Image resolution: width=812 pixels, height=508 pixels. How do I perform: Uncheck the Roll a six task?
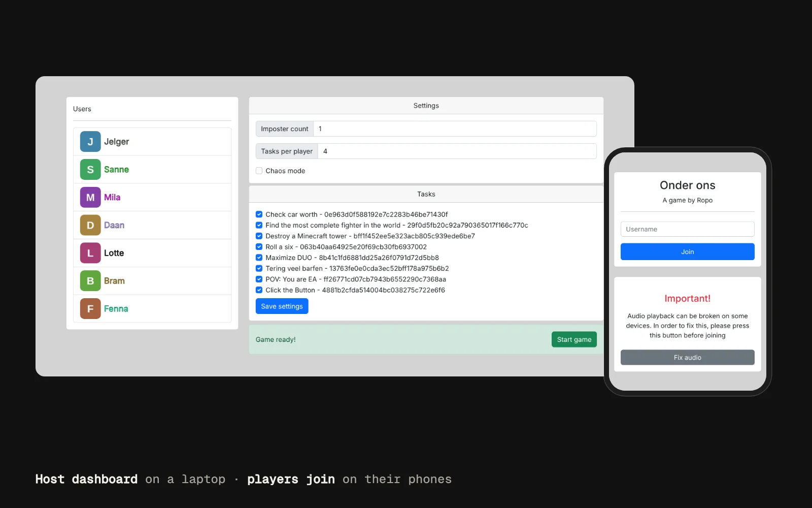(259, 247)
